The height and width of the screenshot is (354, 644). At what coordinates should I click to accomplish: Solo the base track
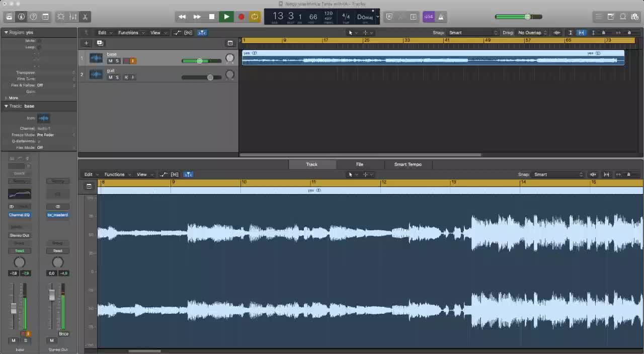click(117, 61)
